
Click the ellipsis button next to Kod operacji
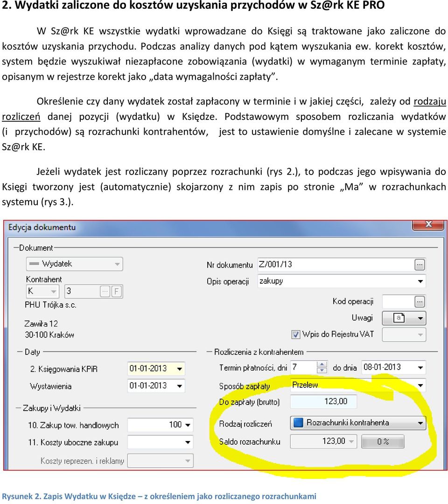point(420,302)
